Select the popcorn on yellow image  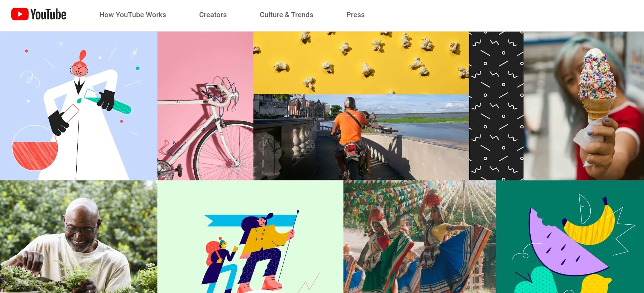(x=361, y=63)
